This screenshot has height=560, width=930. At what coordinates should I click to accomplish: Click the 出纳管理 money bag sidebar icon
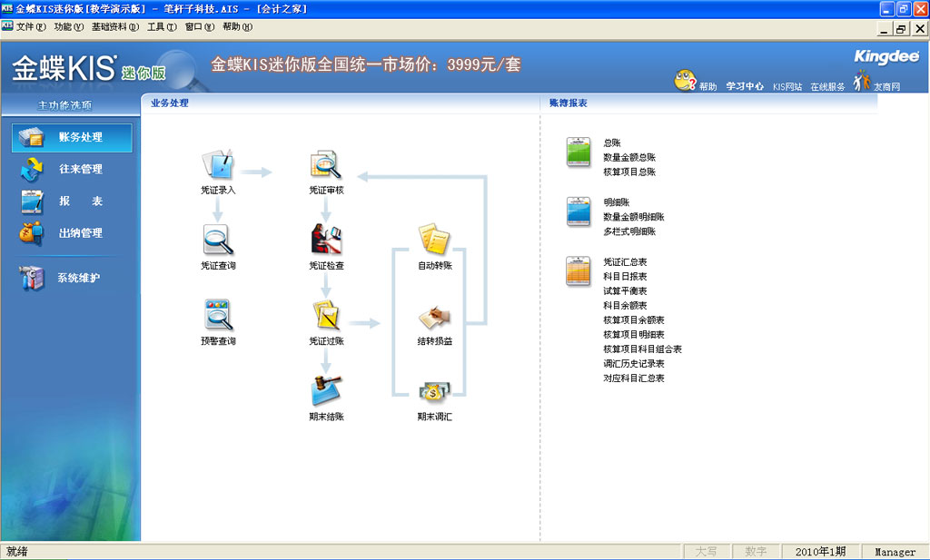click(x=32, y=233)
